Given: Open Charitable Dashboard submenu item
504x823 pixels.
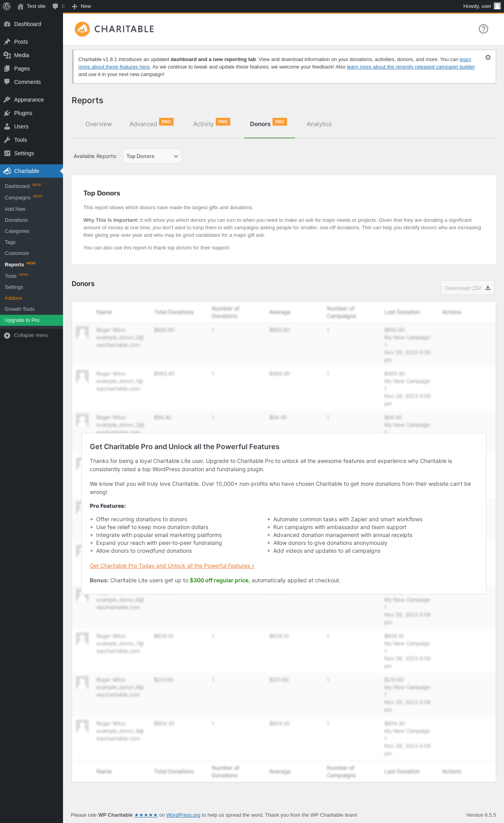Looking at the screenshot, I should pos(31,186).
